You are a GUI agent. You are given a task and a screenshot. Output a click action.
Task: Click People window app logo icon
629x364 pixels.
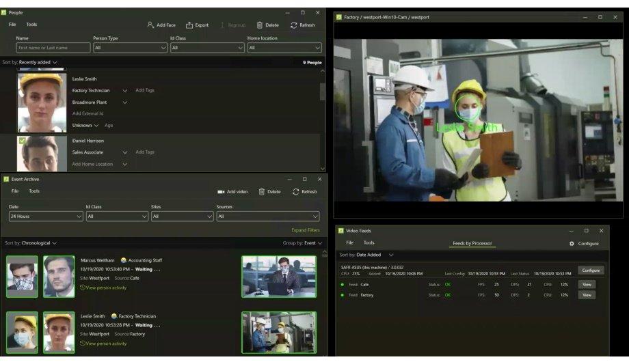tap(3, 12)
